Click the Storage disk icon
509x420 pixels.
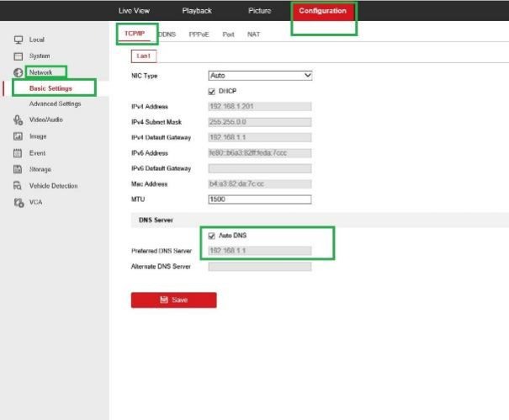18,169
